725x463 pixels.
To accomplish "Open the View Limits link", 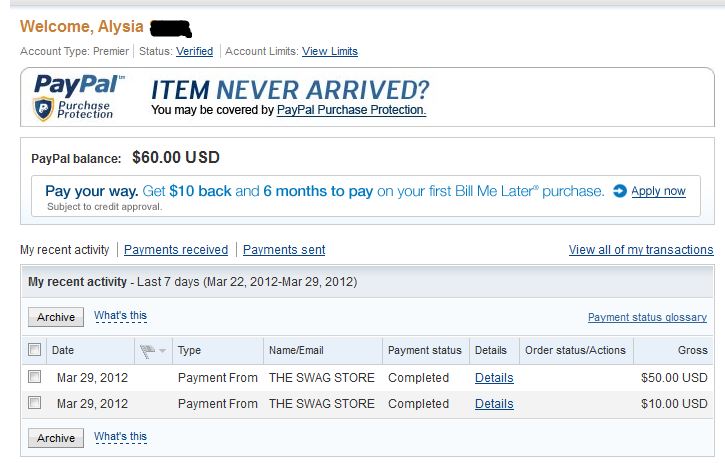I will coord(330,51).
